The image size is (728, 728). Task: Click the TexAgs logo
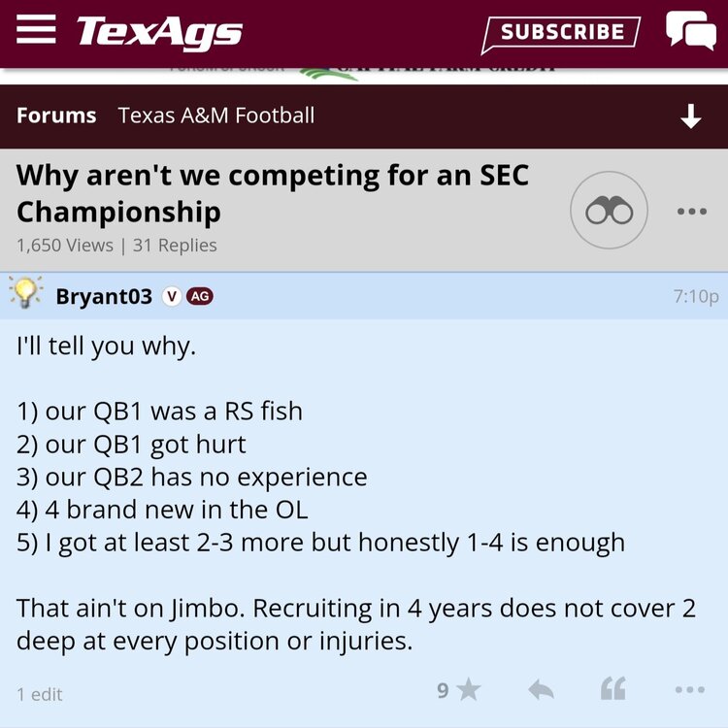click(x=159, y=32)
